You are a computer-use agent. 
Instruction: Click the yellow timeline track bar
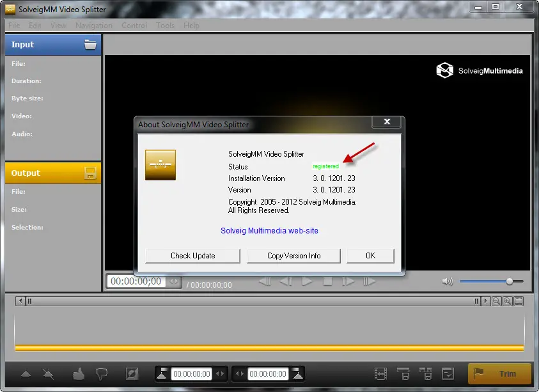(270, 348)
